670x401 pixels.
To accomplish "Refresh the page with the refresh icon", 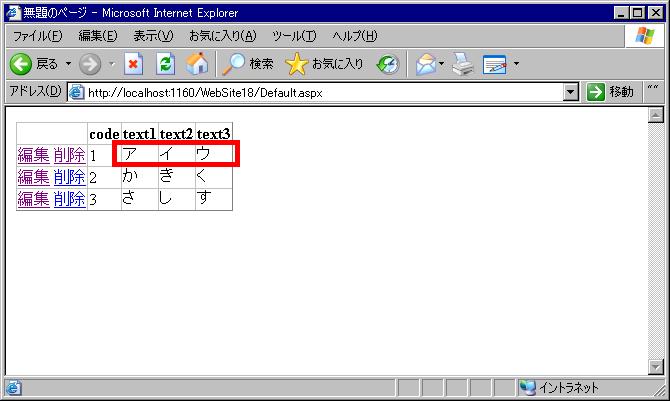I will coord(165,64).
